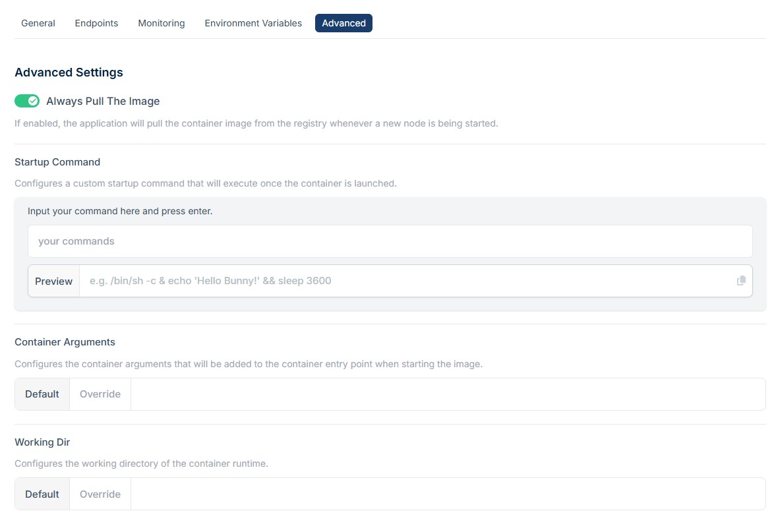Click 'Always Pull The Image' label
The height and width of the screenshot is (532, 774).
coord(103,101)
